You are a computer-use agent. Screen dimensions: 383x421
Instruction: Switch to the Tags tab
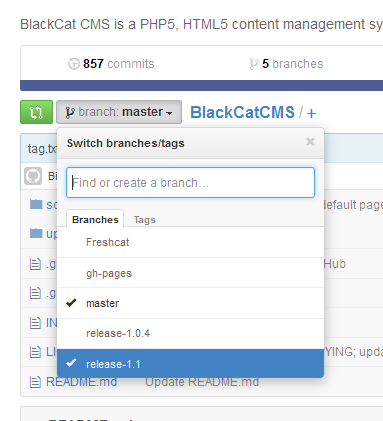[x=145, y=220]
